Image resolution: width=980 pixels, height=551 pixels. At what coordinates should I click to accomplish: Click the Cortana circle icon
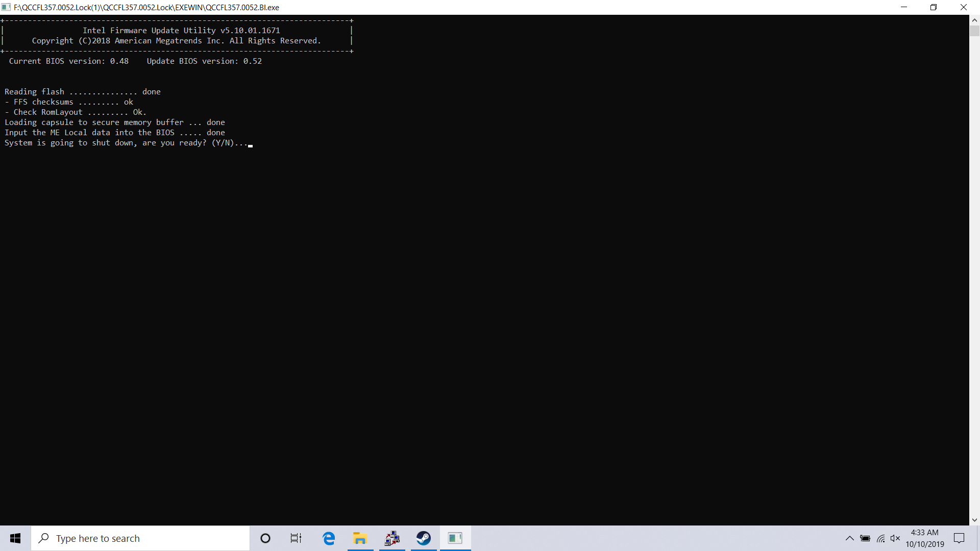[x=265, y=538]
